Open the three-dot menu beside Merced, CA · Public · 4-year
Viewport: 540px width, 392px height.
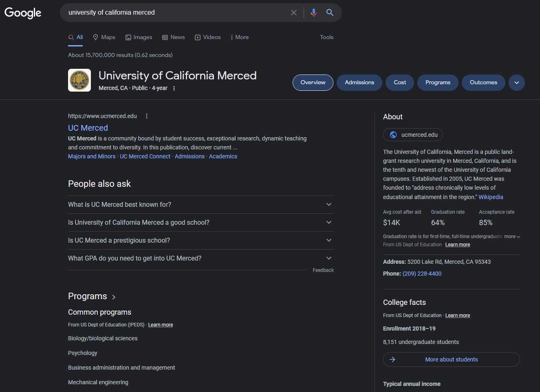point(174,88)
